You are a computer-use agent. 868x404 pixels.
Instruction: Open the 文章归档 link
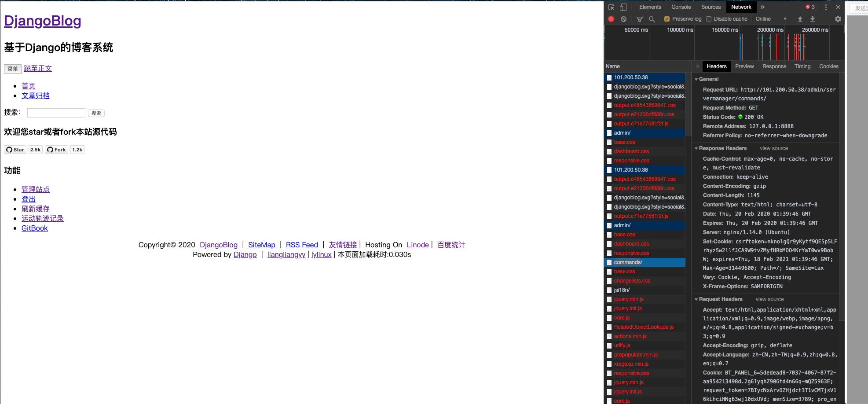point(36,95)
